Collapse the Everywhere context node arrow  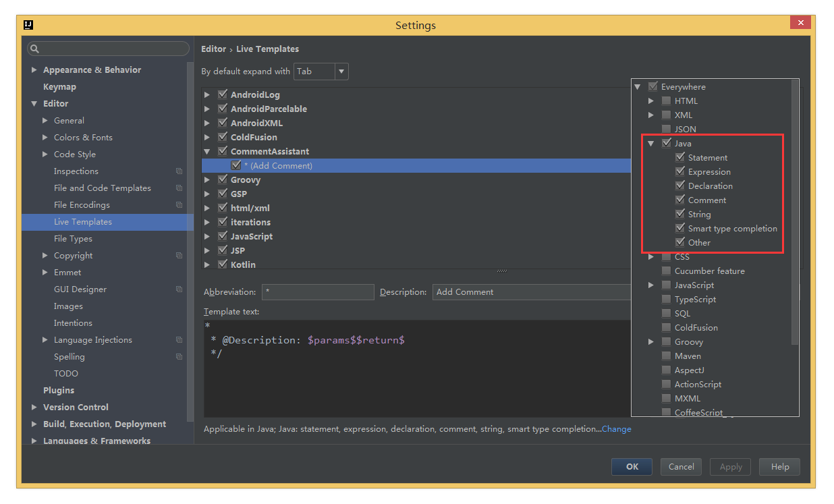[638, 86]
